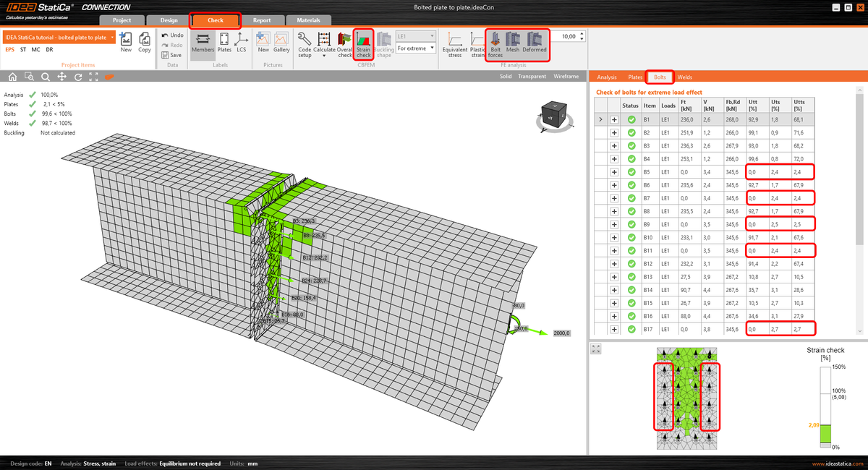The width and height of the screenshot is (868, 470).
Task: Run Calculate for the connection
Action: (323, 43)
